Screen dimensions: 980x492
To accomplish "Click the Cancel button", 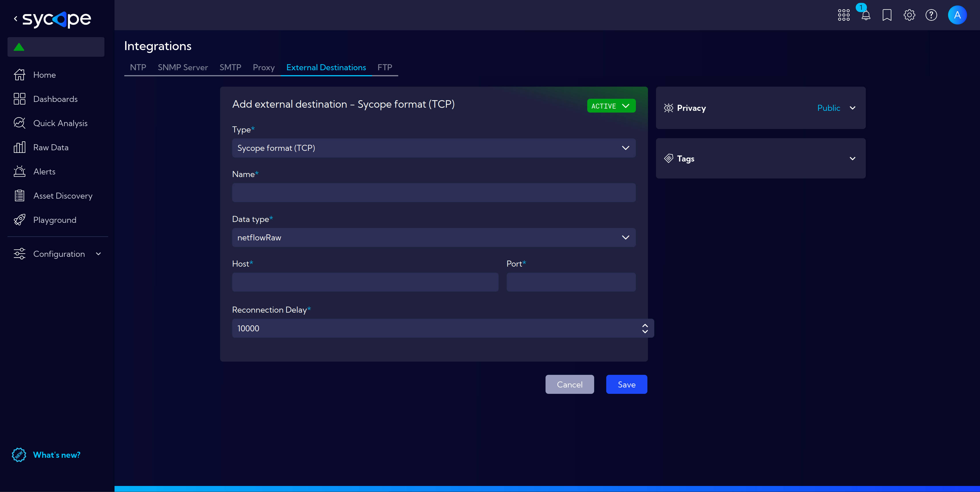I will point(569,384).
